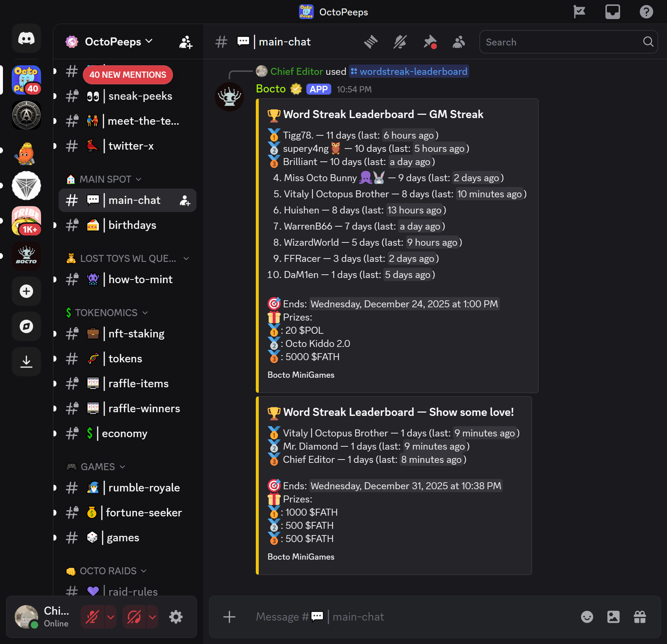Open User Settings gear
The image size is (667, 644).
pos(176,617)
